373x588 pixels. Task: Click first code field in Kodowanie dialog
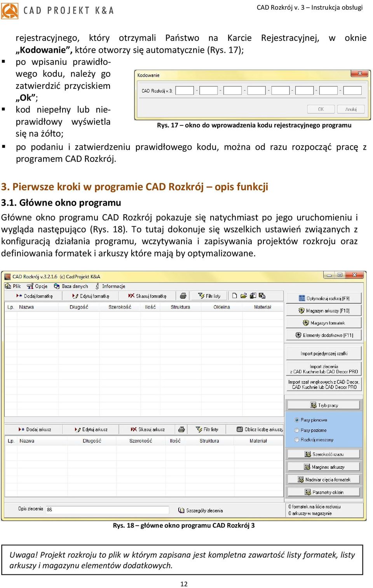click(185, 90)
